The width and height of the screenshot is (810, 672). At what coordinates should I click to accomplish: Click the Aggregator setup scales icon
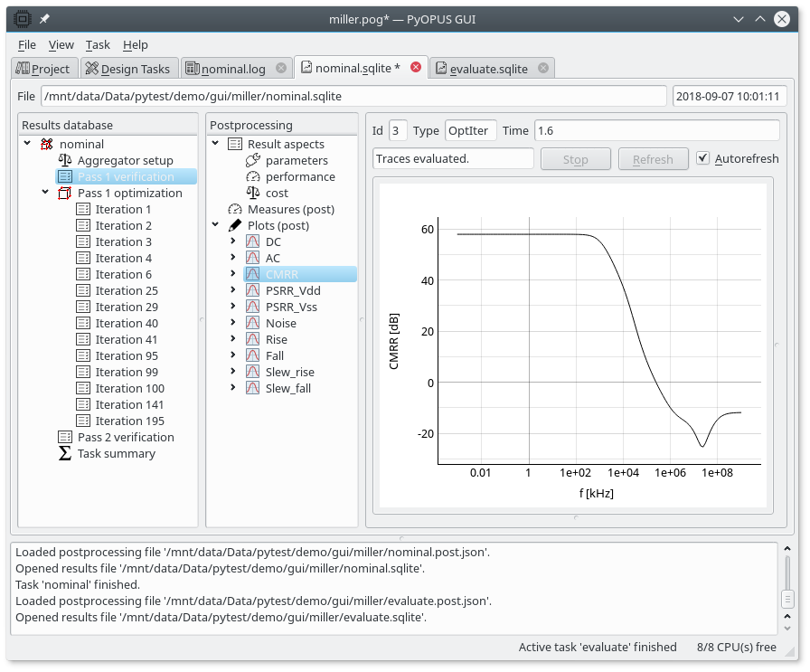point(64,160)
